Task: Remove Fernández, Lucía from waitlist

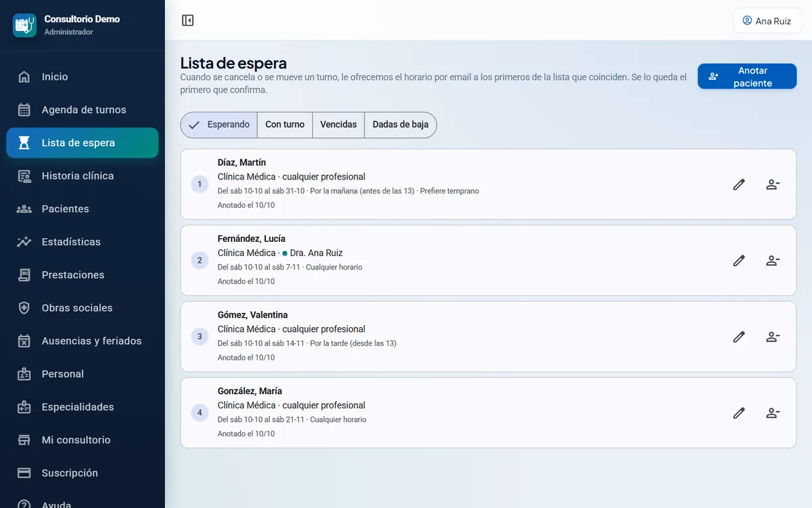Action: pyautogui.click(x=773, y=260)
